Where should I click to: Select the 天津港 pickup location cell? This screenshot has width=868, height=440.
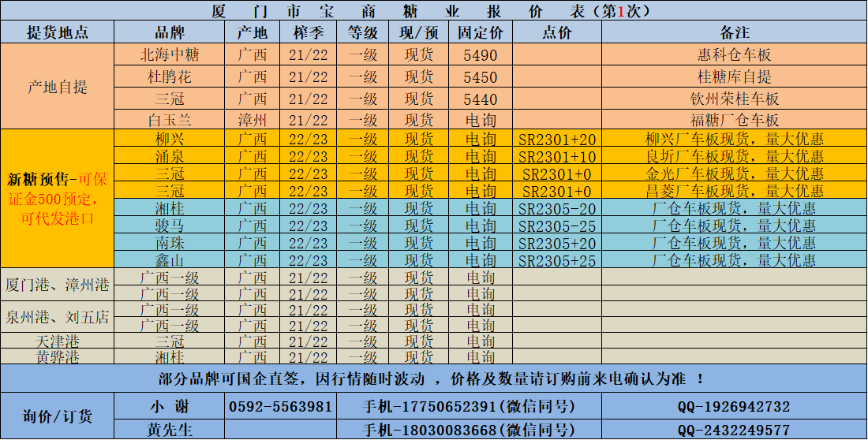58,341
